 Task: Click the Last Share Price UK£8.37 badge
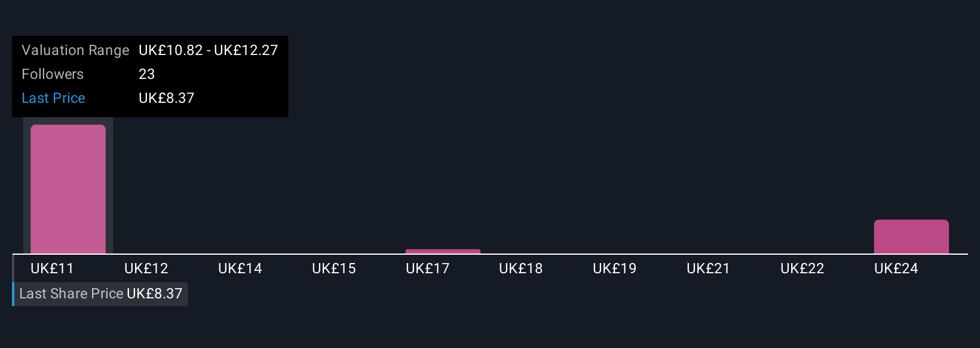point(100,294)
